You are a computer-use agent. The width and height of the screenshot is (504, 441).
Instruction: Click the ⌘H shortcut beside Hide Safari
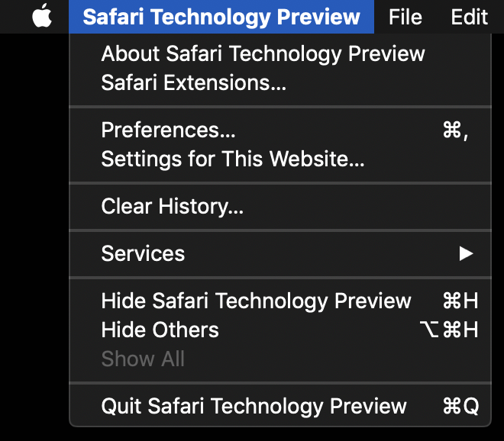(460, 301)
